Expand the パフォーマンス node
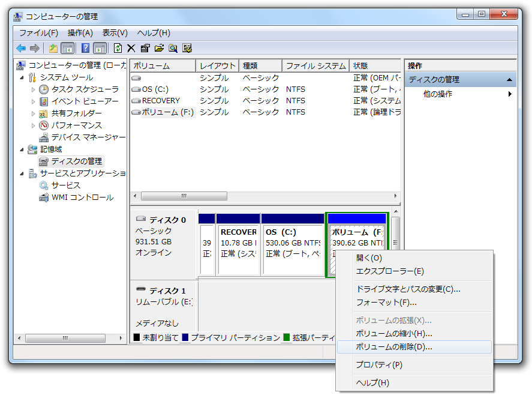Image resolution: width=532 pixels, height=395 pixels. [33, 125]
